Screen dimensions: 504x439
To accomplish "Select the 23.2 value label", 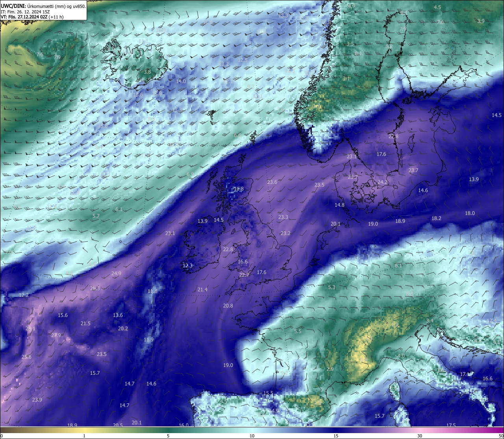I will point(285,233).
